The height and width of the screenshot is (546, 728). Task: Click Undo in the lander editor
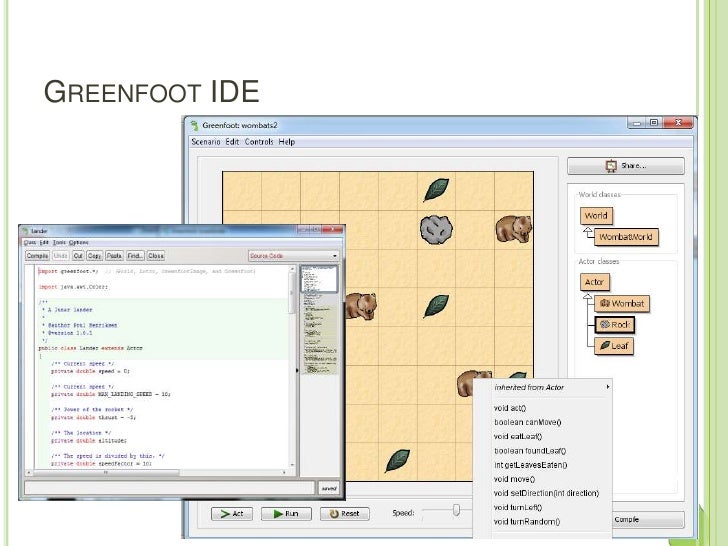[x=60, y=256]
